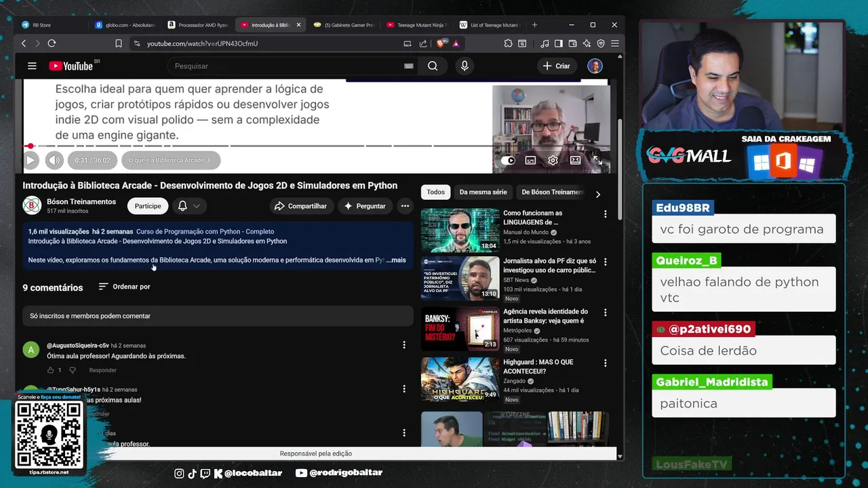The image size is (868, 488).
Task: Open 'Curso de Programação com Python - Completo' link
Action: click(x=205, y=232)
